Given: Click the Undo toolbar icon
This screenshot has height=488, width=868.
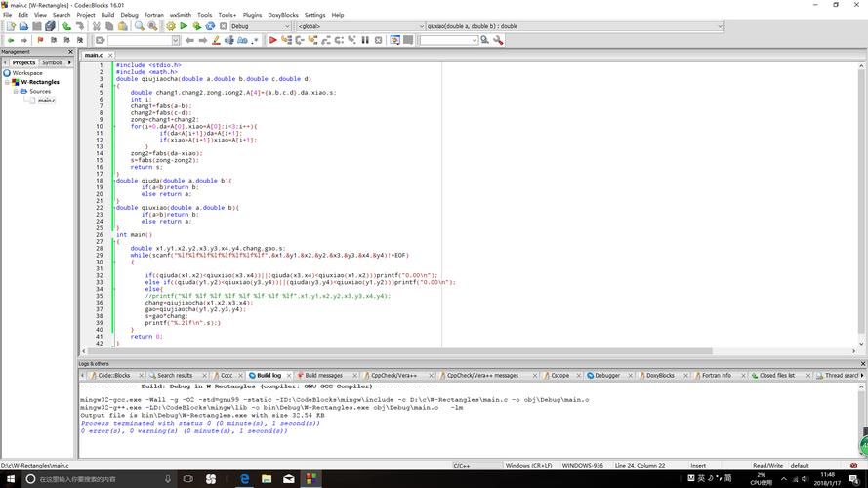Looking at the screenshot, I should [x=66, y=26].
